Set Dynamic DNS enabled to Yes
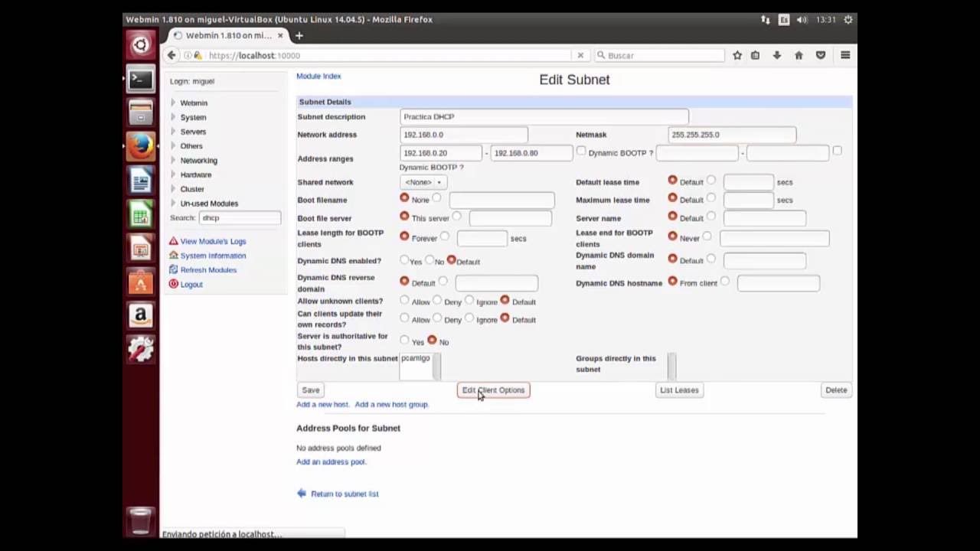 pyautogui.click(x=404, y=260)
